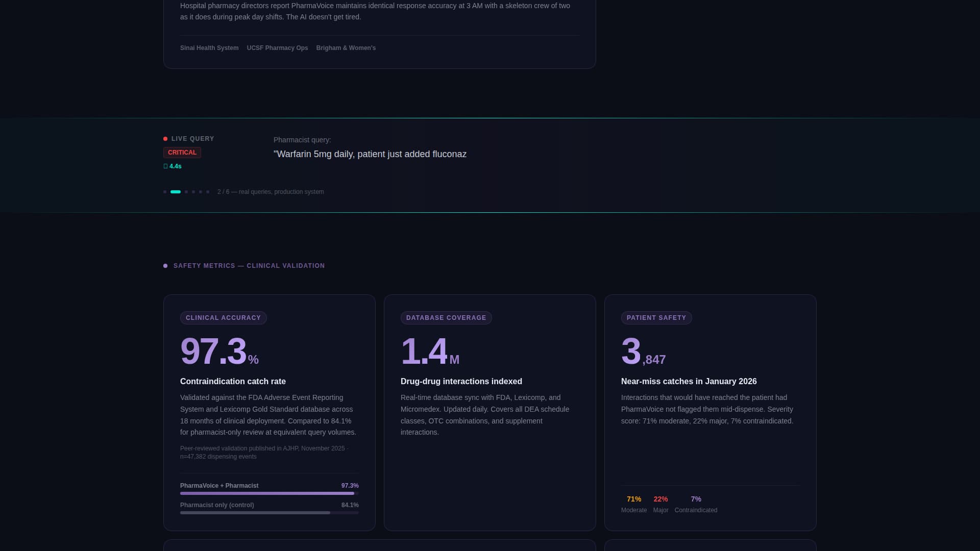980x551 pixels.
Task: Click the 84.1% value on the control bar
Action: (x=350, y=505)
